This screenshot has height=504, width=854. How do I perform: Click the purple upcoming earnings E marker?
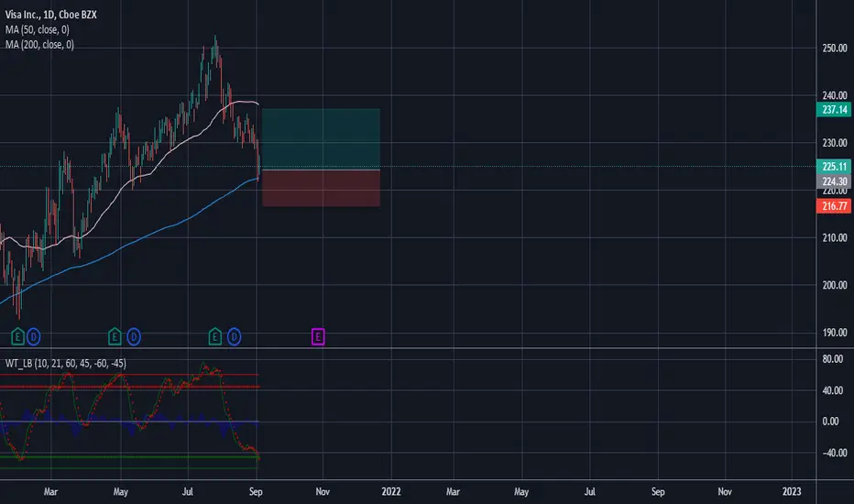318,336
